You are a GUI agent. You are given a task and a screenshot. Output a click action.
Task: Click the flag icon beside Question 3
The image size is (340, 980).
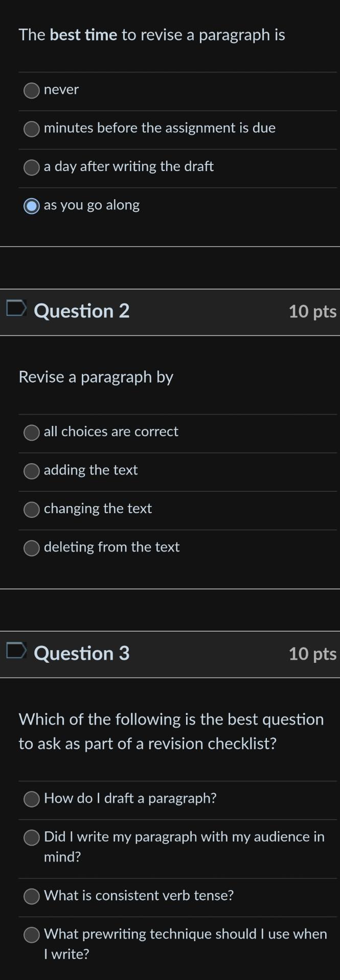(16, 652)
